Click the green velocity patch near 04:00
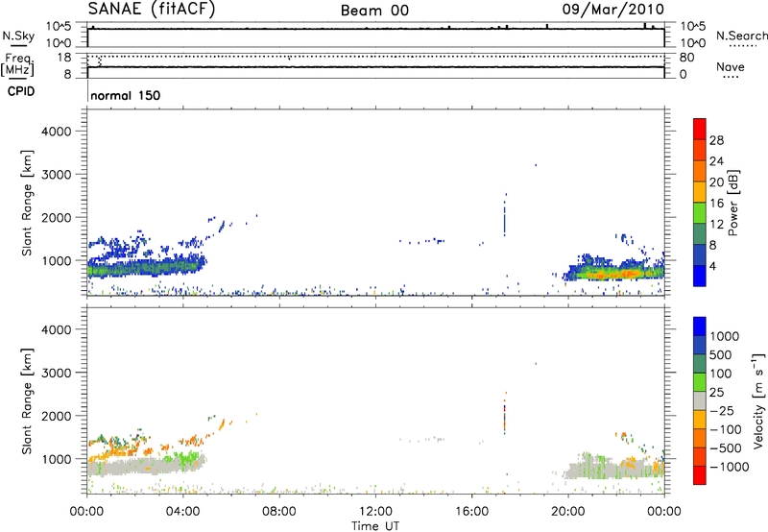Viewport: 768px width, 532px height. point(186,461)
